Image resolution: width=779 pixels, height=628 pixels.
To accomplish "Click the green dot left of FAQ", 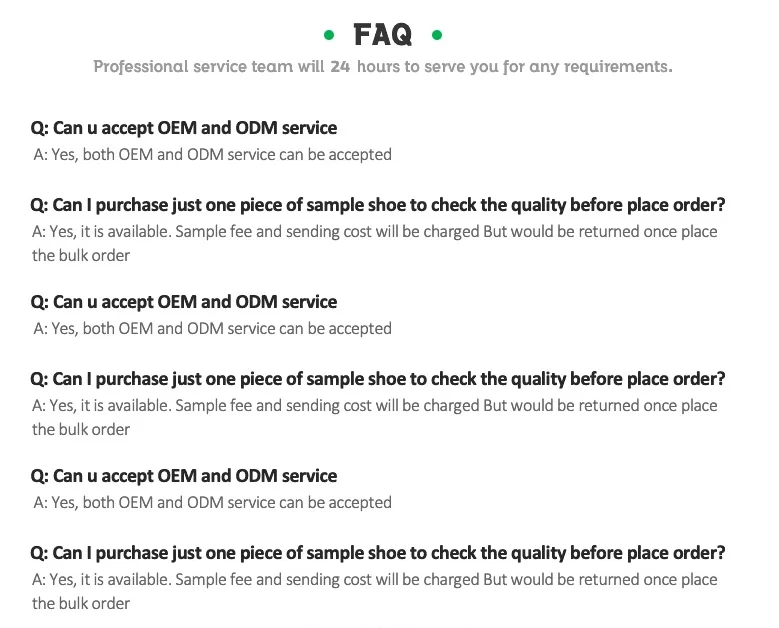I will (329, 36).
